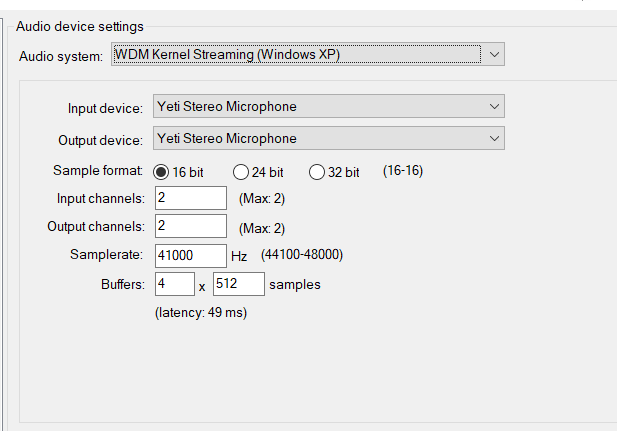The width and height of the screenshot is (617, 431).
Task: Click the latency 49 ms readout
Action: [x=200, y=313]
